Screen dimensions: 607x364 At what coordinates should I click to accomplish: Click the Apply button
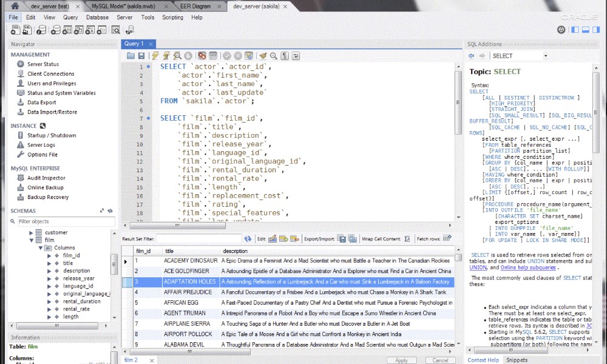point(401,360)
